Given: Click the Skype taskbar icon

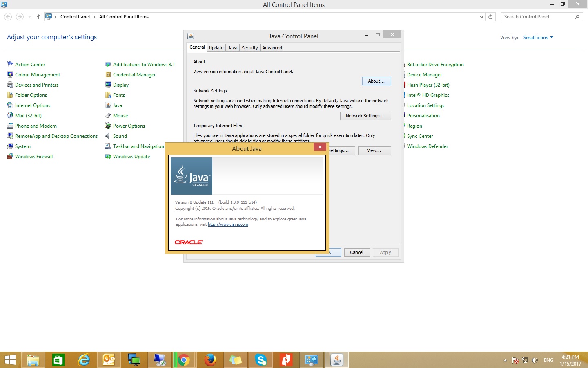Looking at the screenshot, I should click(x=261, y=360).
